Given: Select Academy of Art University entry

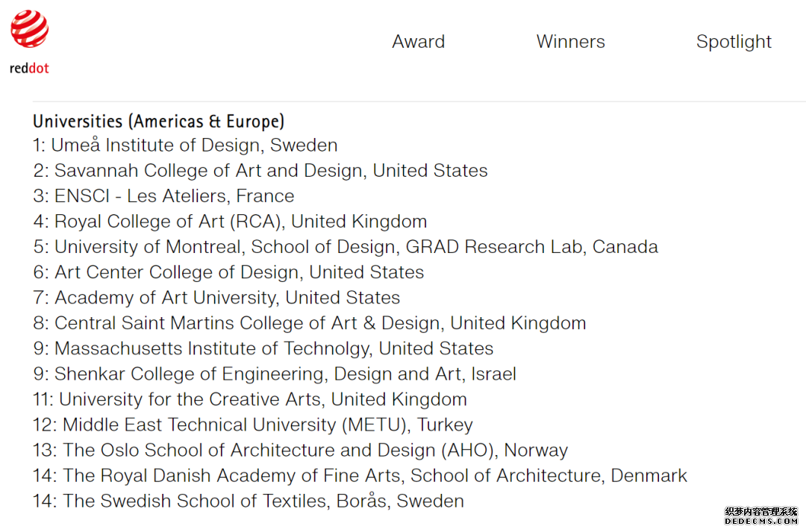Looking at the screenshot, I should [x=216, y=298].
